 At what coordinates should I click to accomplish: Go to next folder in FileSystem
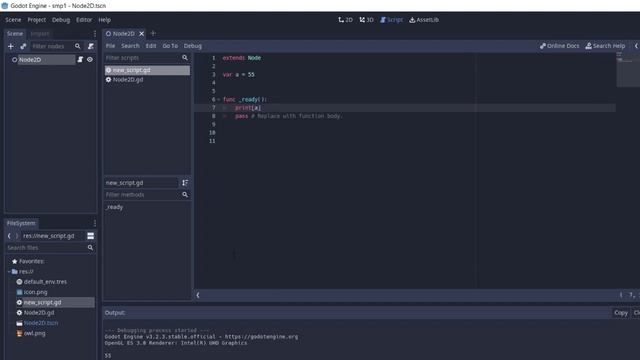17,236
